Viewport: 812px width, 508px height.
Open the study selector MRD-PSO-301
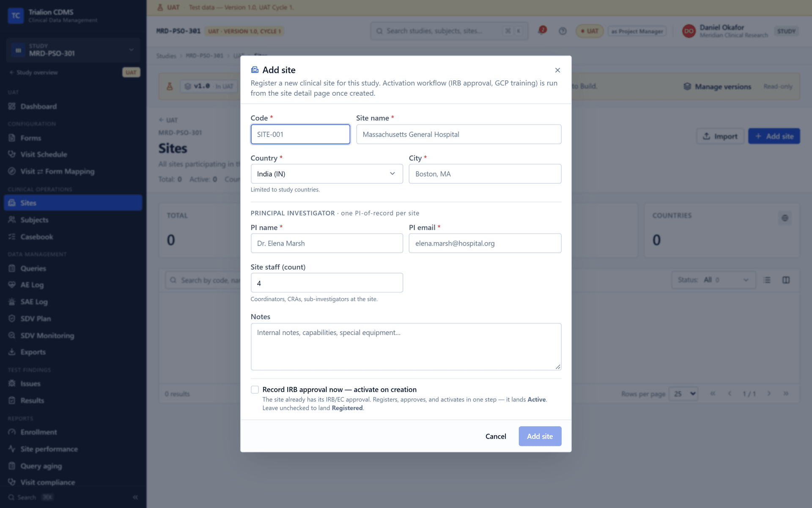[73, 50]
